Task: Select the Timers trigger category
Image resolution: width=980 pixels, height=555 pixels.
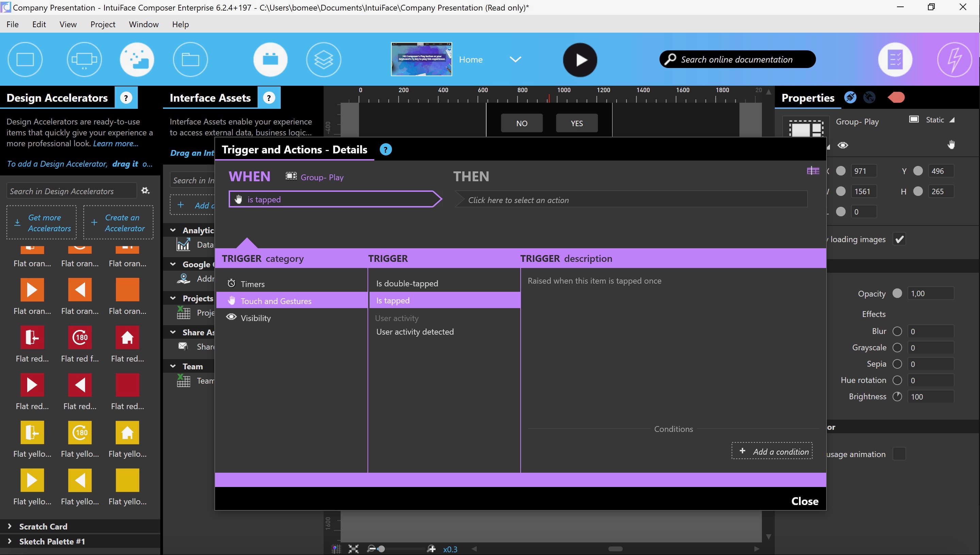Action: click(252, 284)
